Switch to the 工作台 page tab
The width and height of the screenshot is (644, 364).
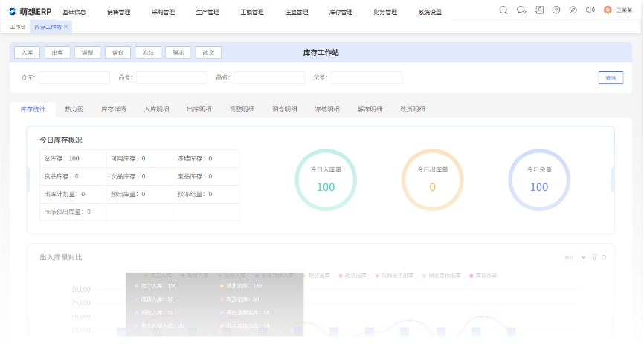18,27
